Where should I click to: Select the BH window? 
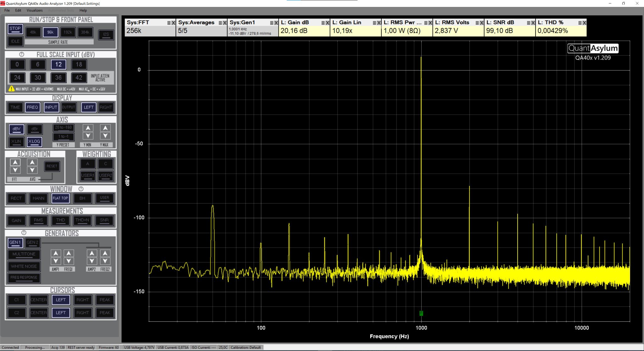pyautogui.click(x=82, y=198)
